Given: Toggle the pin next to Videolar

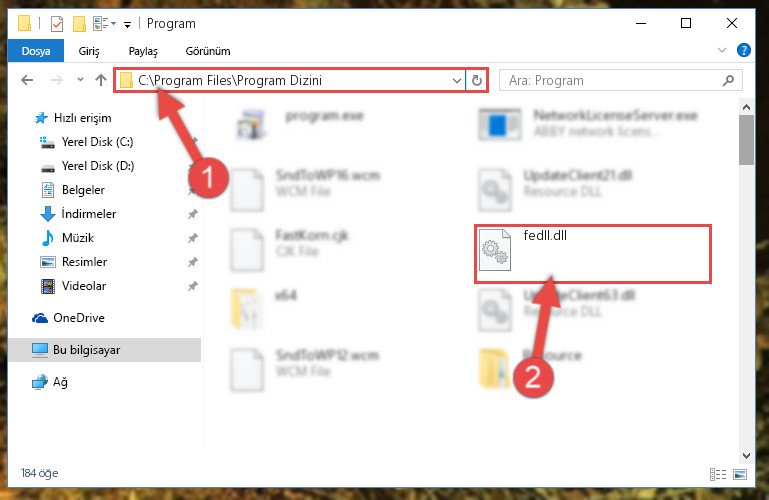Looking at the screenshot, I should pyautogui.click(x=193, y=286).
